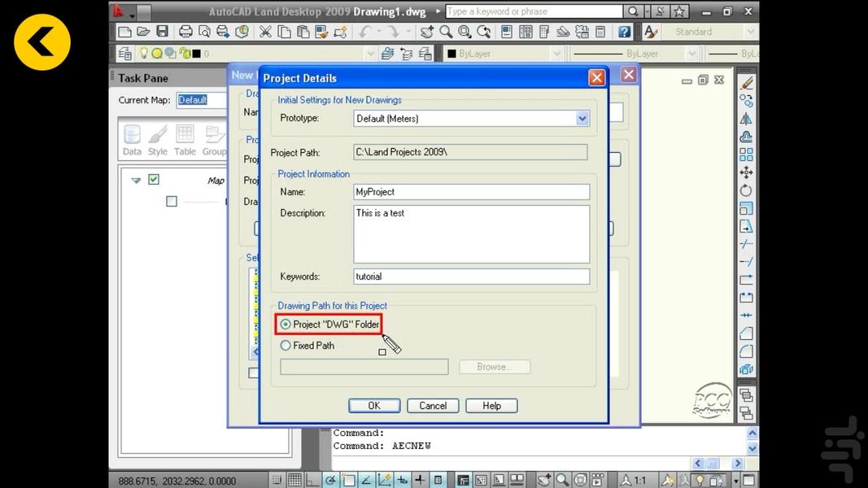Select the Project "DWG" Folder radio button
Image resolution: width=868 pixels, height=488 pixels.
[286, 324]
